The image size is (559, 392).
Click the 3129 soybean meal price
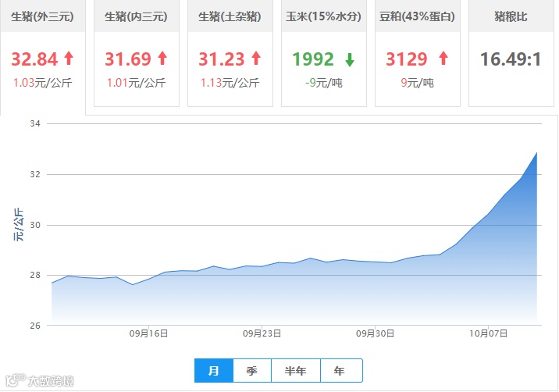click(x=407, y=59)
